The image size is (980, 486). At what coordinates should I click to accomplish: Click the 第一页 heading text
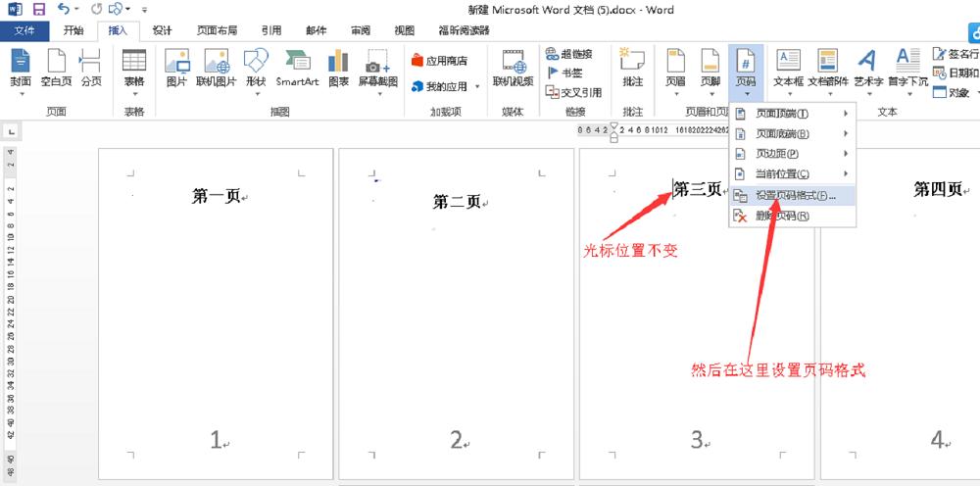point(217,196)
